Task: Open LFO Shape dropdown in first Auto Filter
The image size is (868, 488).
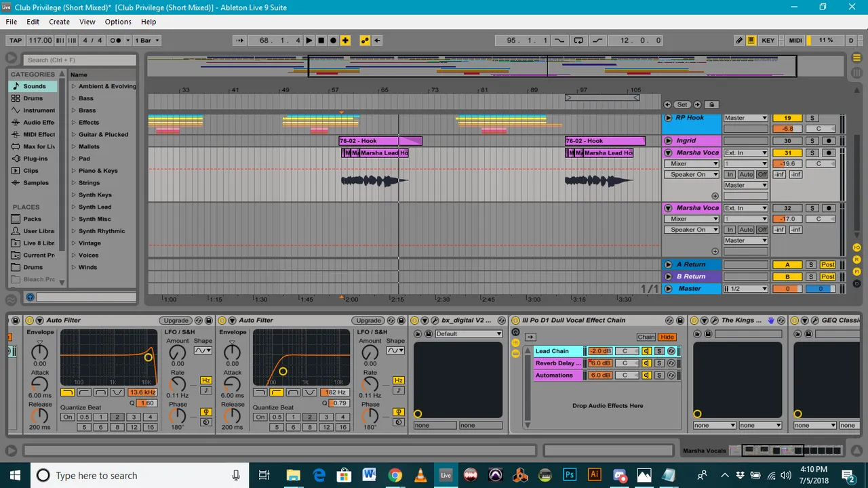Action: point(203,350)
